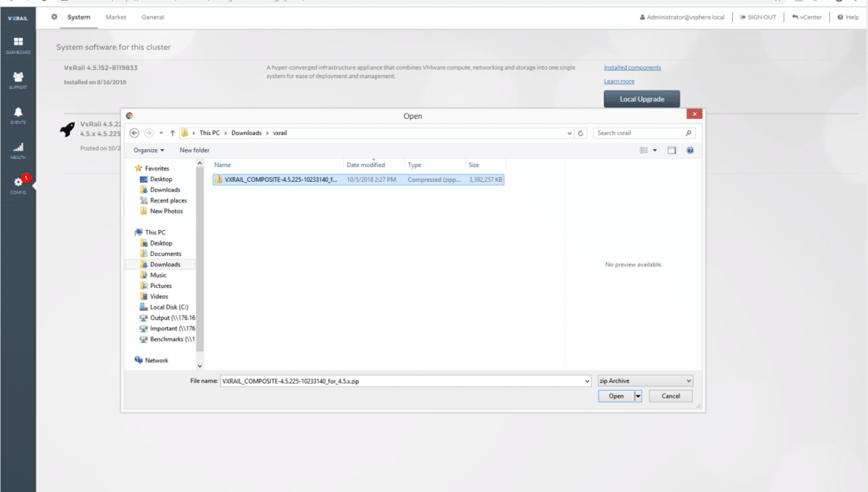868x492 pixels.
Task: Switch to the System tab
Action: tap(79, 17)
